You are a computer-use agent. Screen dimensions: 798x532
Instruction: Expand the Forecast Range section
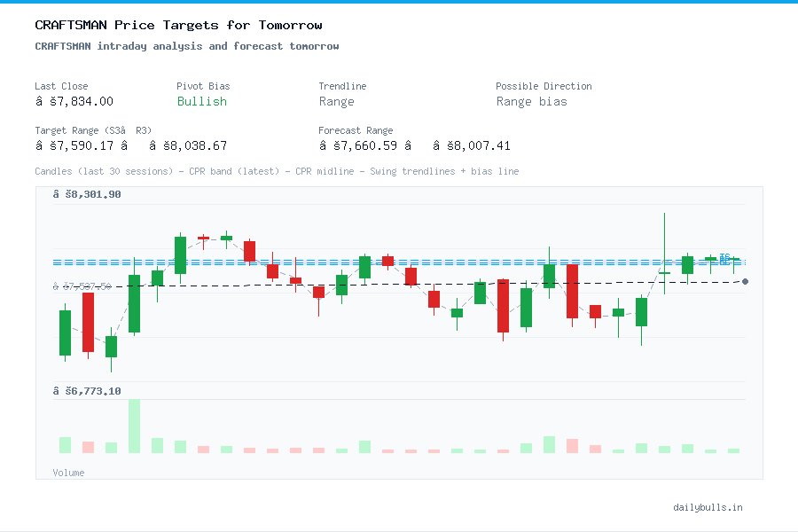click(x=417, y=137)
